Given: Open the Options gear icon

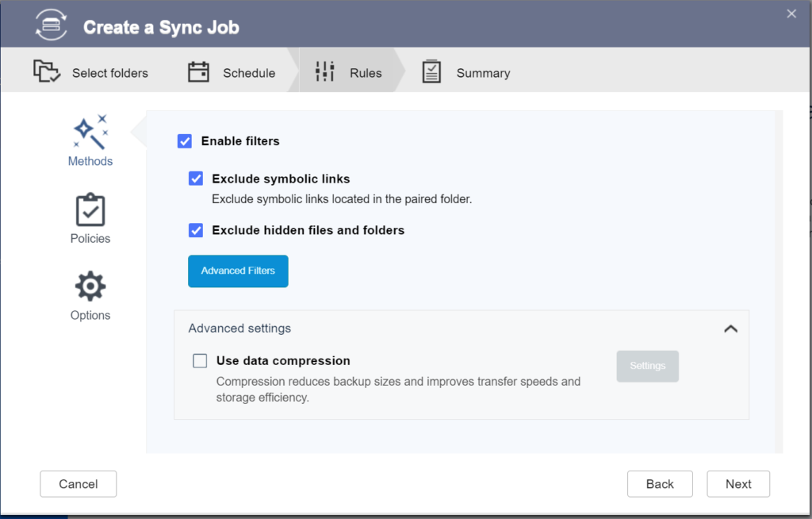Looking at the screenshot, I should (x=90, y=286).
